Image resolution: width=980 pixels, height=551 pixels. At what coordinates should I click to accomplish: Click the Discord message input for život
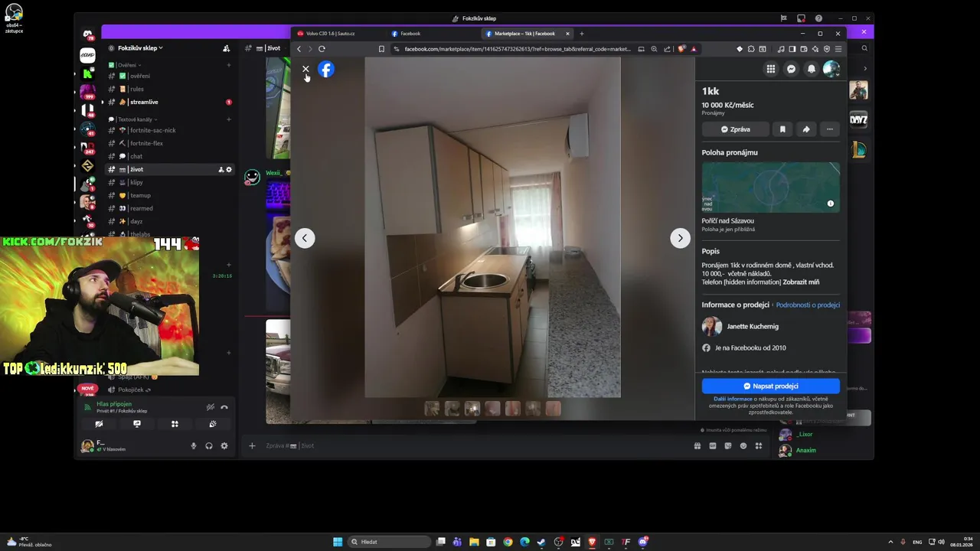pyautogui.click(x=475, y=445)
